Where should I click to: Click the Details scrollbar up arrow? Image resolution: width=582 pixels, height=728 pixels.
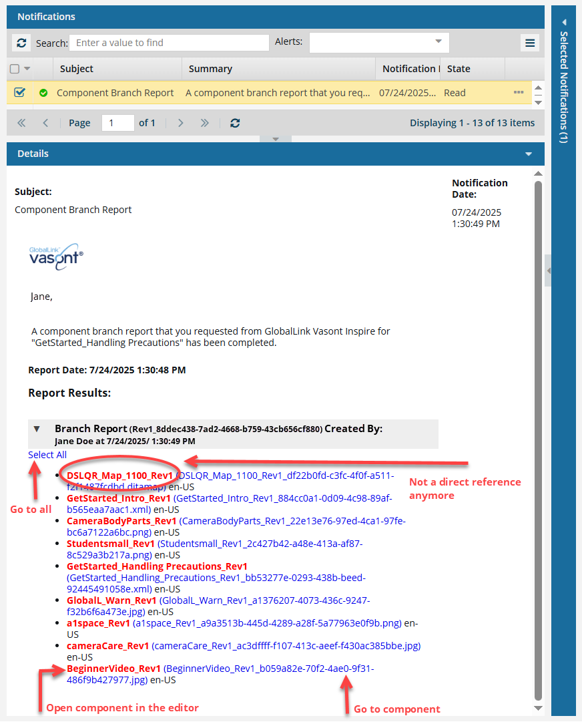click(x=538, y=174)
